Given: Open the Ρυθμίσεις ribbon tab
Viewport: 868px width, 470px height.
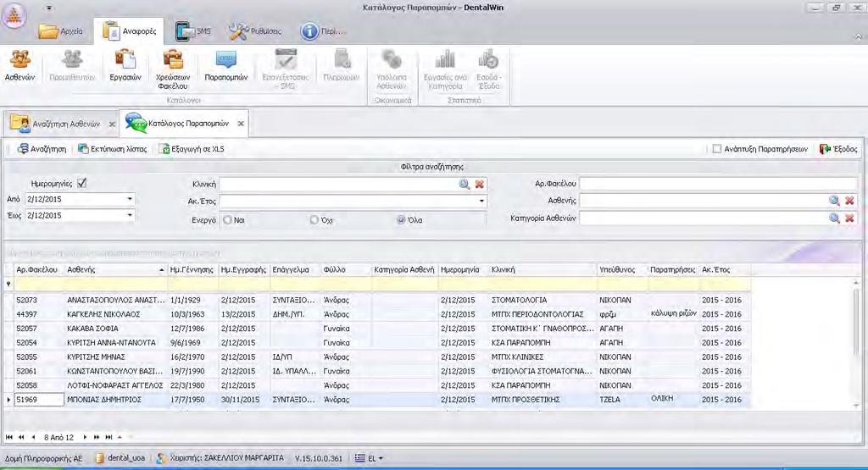Looking at the screenshot, I should click(x=255, y=31).
